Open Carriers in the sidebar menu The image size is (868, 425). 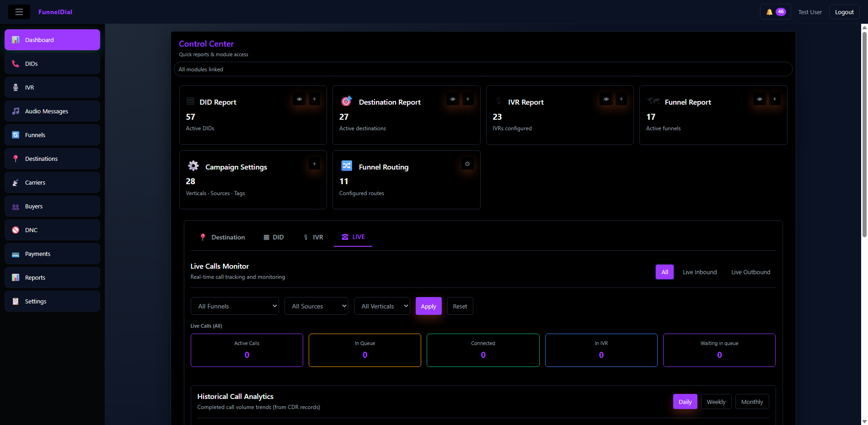click(52, 182)
